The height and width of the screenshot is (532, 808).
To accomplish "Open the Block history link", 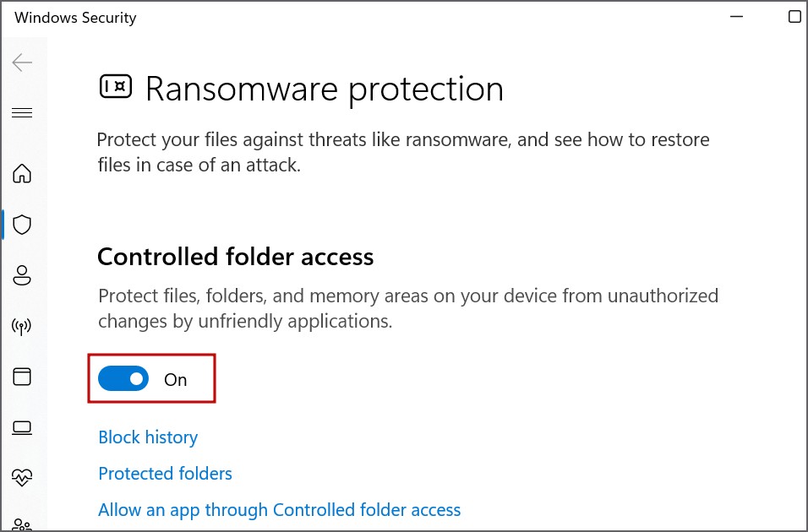I will 148,437.
